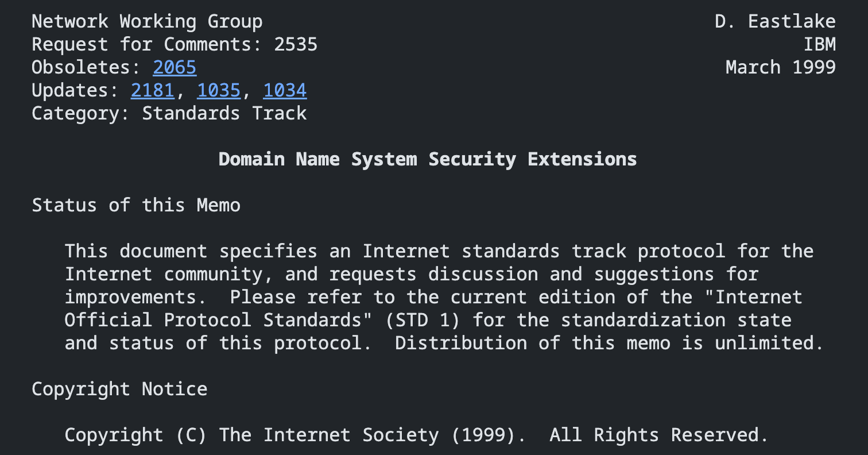868x455 pixels.
Task: Click the Network Working Group header text
Action: (147, 21)
